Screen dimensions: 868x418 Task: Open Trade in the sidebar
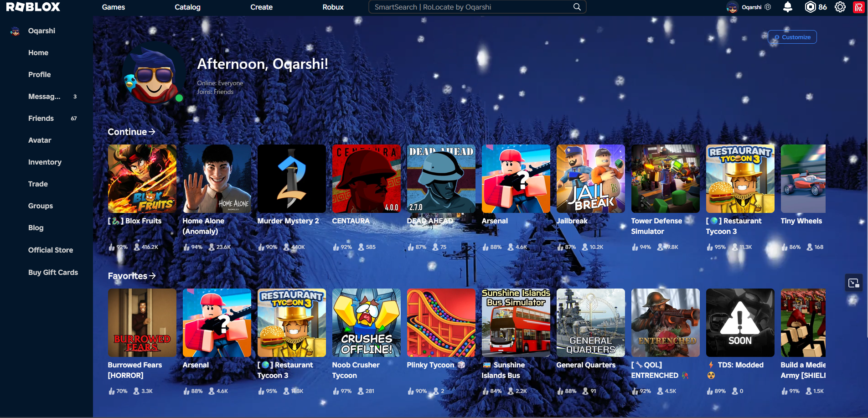click(x=38, y=184)
